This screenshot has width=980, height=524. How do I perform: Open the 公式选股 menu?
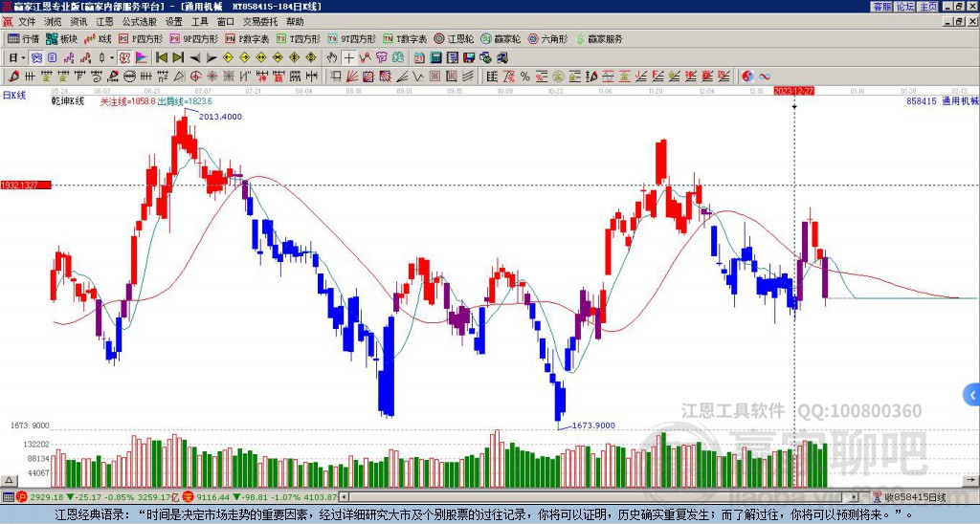139,22
